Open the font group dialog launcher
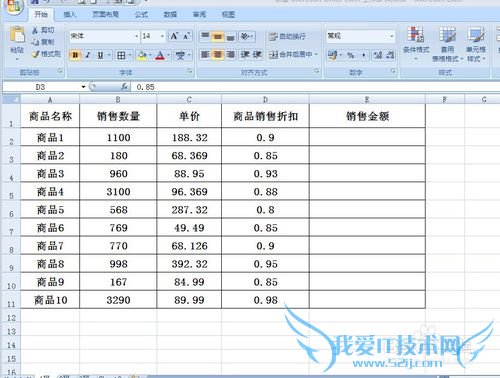The image size is (500, 378). pos(190,71)
